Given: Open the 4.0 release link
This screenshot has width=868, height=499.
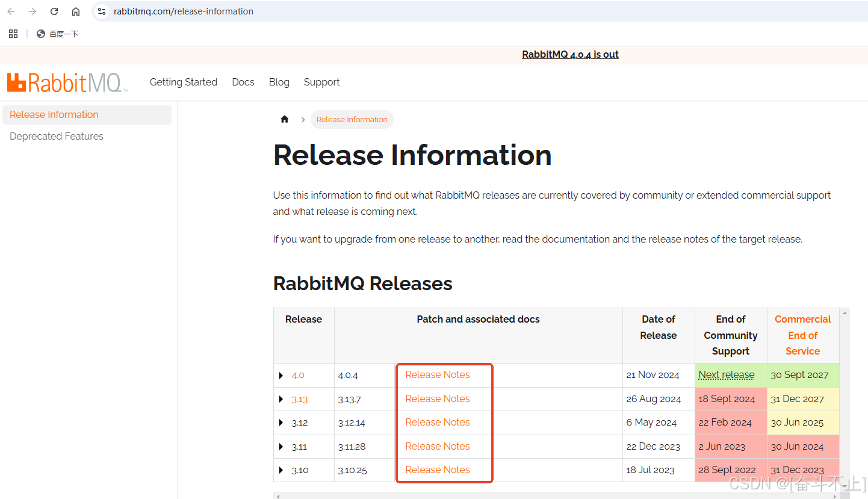Looking at the screenshot, I should pos(298,375).
